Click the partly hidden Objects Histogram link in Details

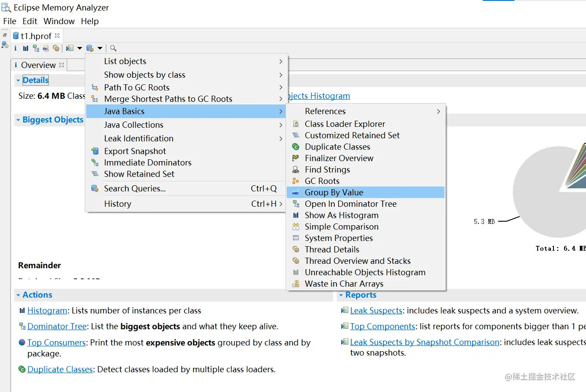319,96
